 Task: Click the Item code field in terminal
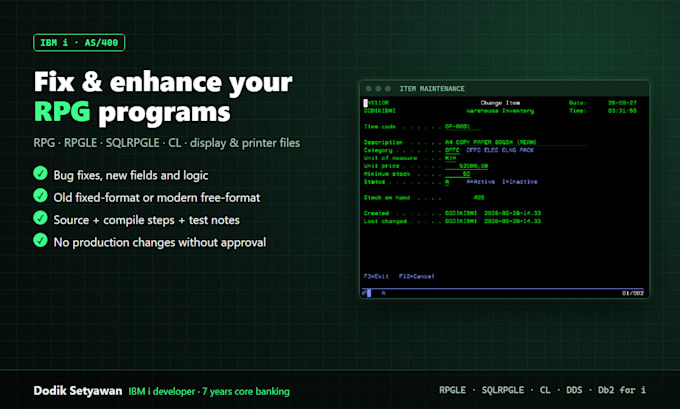click(462, 127)
